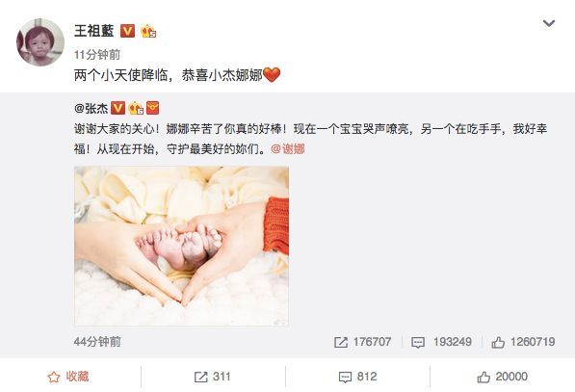Click the V verified badge next to 张杰
This screenshot has height=392, width=575.
(118, 108)
